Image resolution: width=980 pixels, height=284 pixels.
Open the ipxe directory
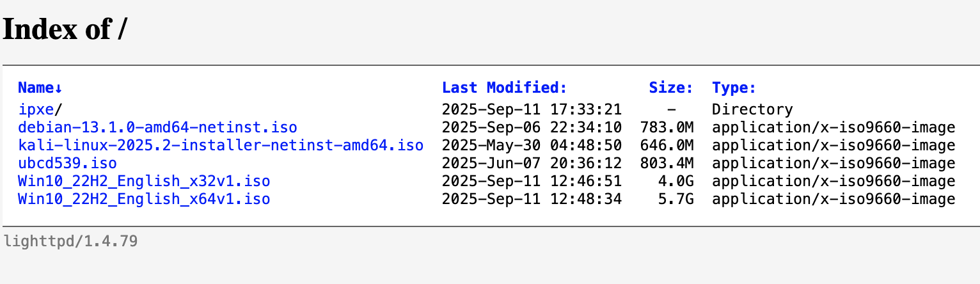point(37,109)
